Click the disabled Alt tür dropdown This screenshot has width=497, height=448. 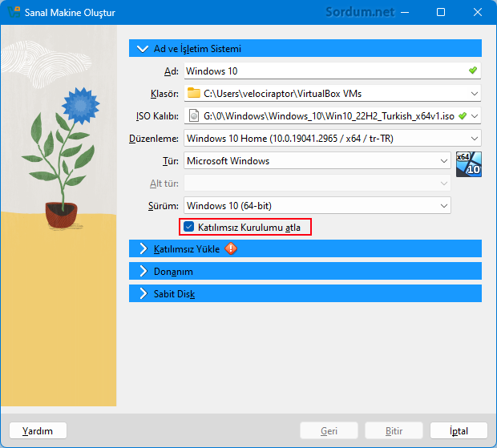pyautogui.click(x=317, y=184)
